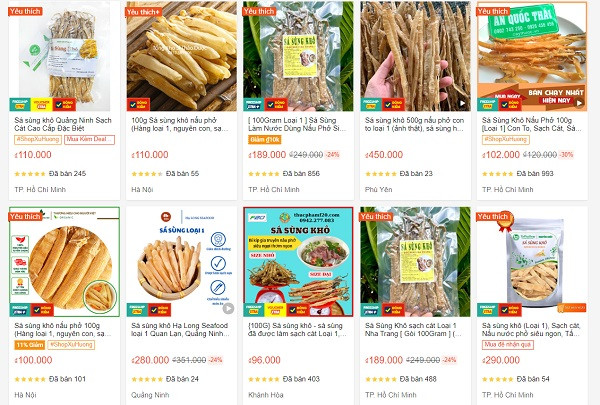Viewport: 600px width, 405px height.
Task: Play video on An Quốc Thái product image
Action: coord(579,103)
